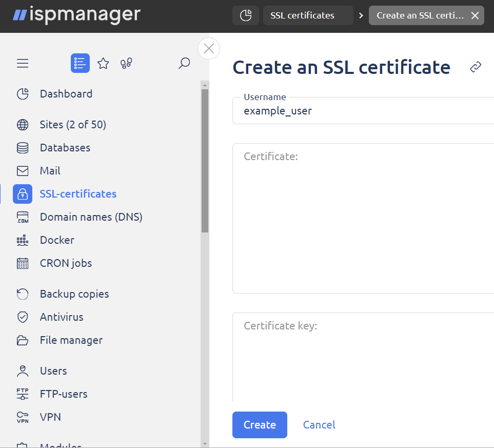Click the sidebar scroll up arrow

click(205, 85)
